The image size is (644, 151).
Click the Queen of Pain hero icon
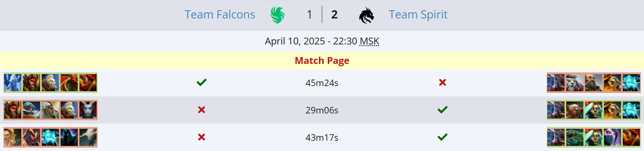tap(88, 110)
